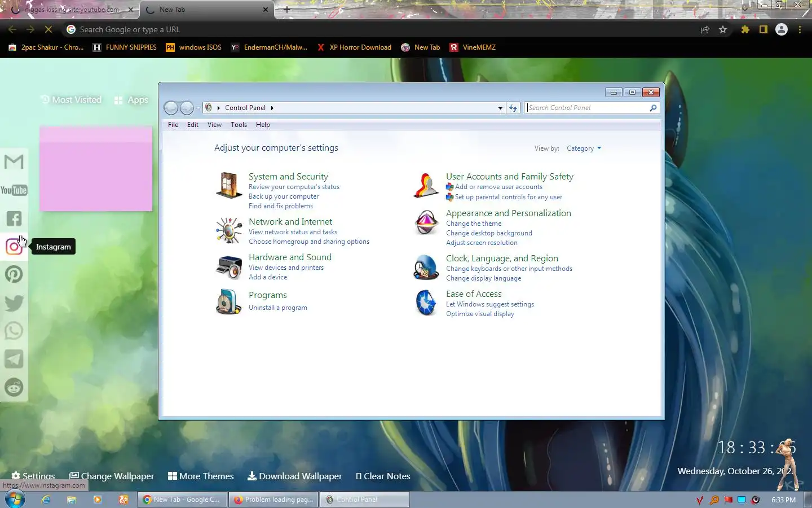
Task: Click Optimize visual display link
Action: (x=480, y=314)
